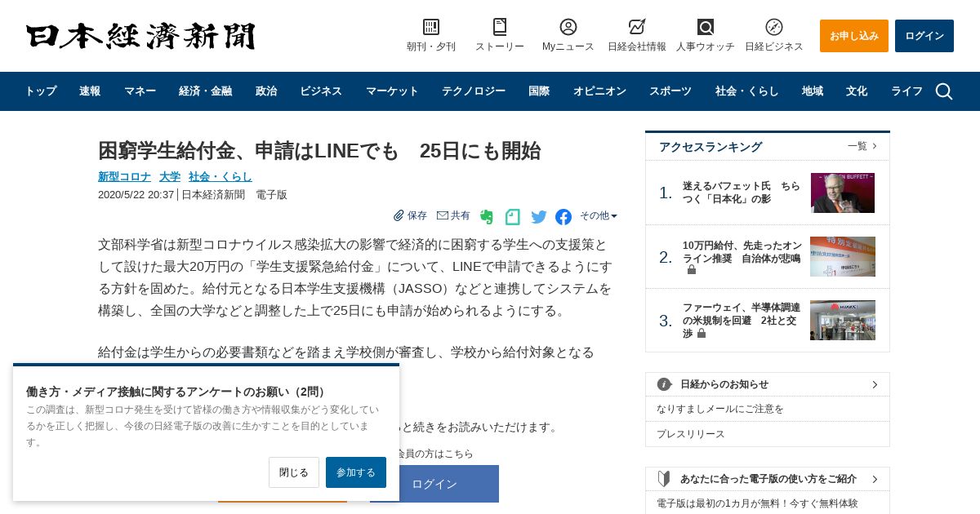Click the Buffett thumbnail image
The image size is (980, 514).
843,193
